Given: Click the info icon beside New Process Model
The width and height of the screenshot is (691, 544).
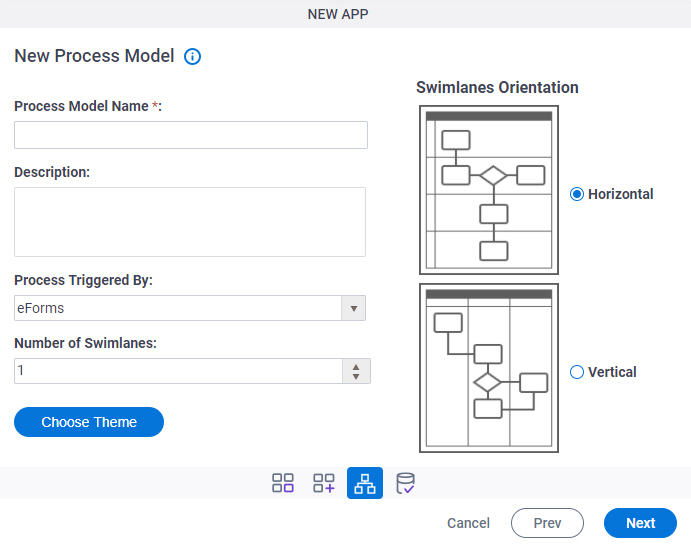Looking at the screenshot, I should [x=192, y=56].
